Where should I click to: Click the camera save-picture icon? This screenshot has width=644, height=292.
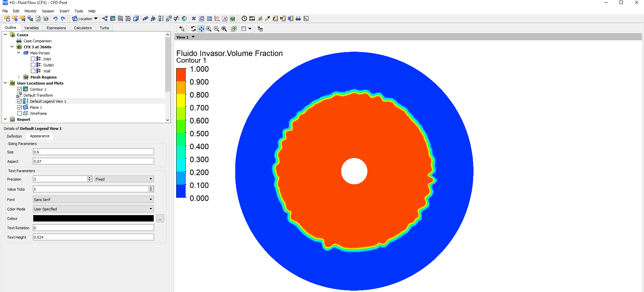coord(46,19)
